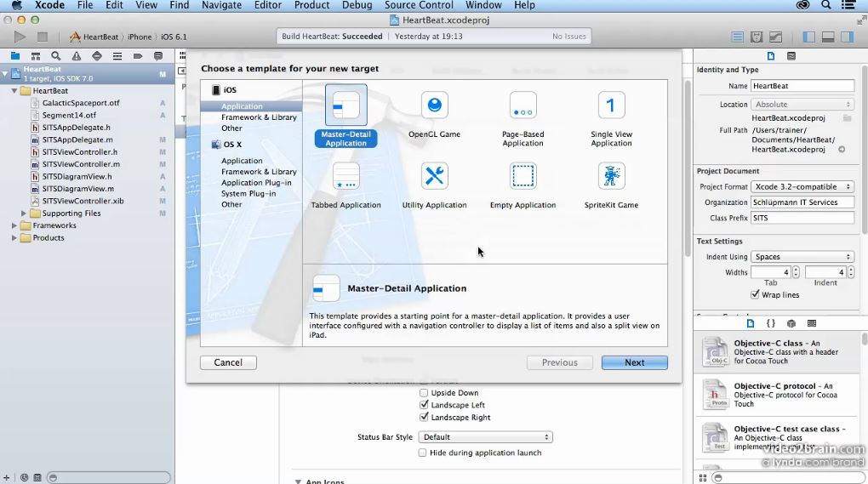868x484 pixels.
Task: Click the Tab width stepper
Action: pos(796,272)
